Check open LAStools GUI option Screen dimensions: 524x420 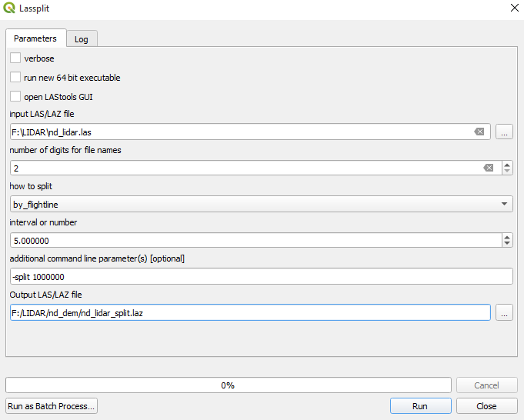pyautogui.click(x=15, y=97)
